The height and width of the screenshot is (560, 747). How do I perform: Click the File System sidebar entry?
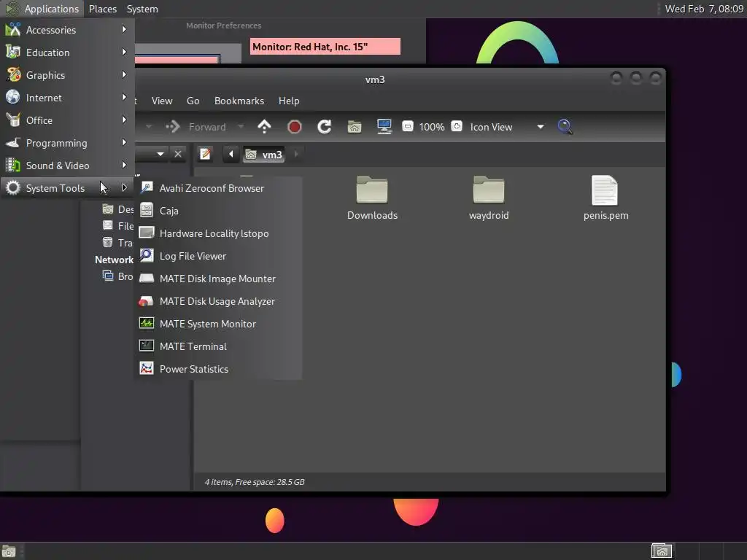(x=117, y=226)
